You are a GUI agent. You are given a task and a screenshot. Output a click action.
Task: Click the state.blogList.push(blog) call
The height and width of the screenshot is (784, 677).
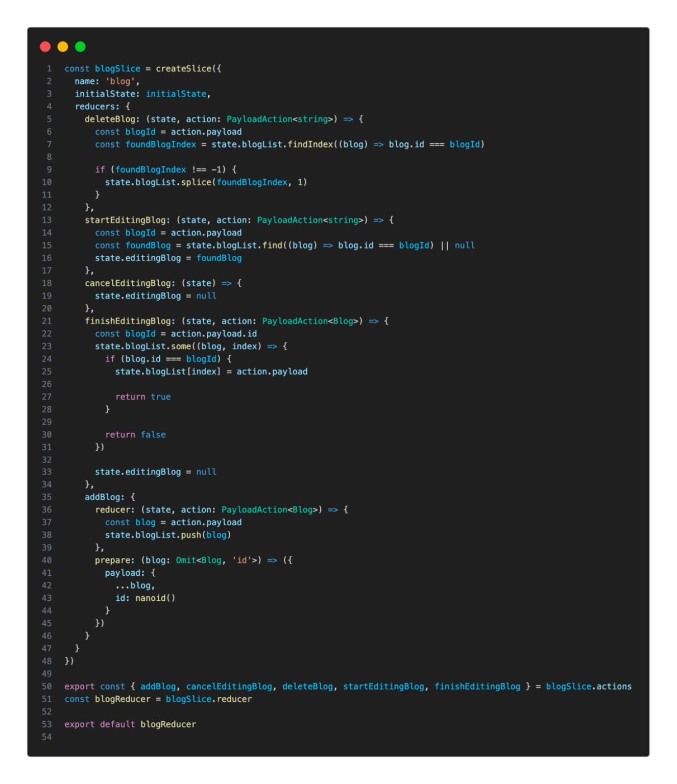point(168,534)
